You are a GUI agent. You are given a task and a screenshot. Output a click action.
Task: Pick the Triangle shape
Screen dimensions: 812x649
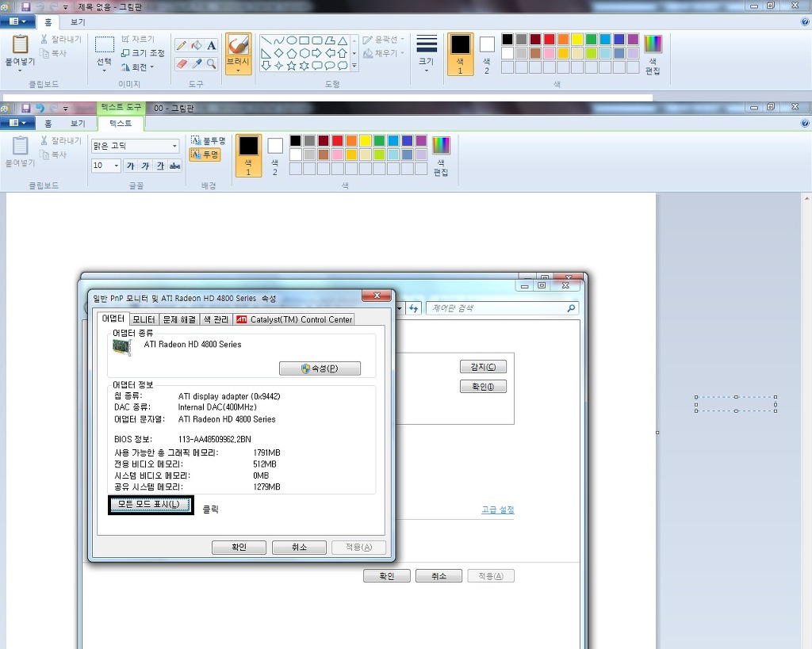coord(343,40)
